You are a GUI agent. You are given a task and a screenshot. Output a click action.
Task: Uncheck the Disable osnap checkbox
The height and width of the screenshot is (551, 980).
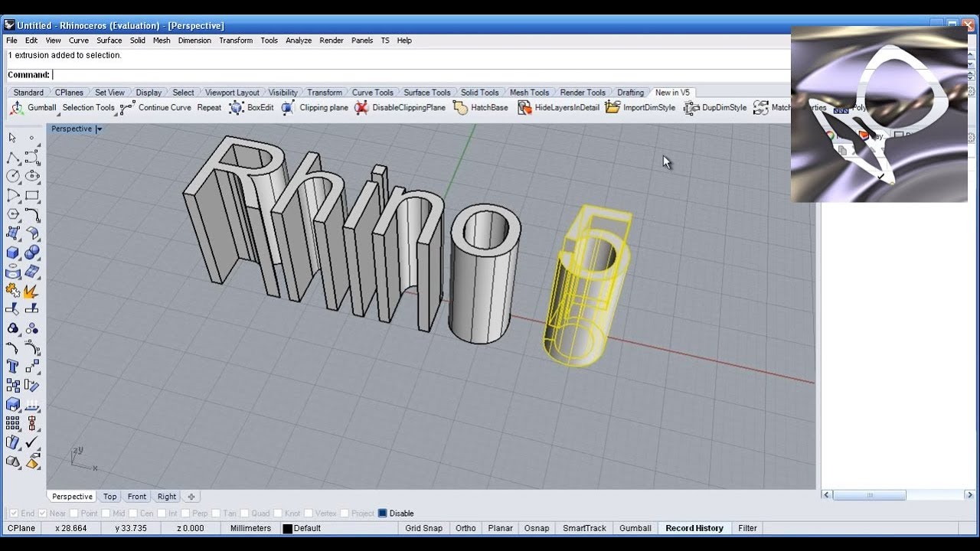(x=383, y=514)
